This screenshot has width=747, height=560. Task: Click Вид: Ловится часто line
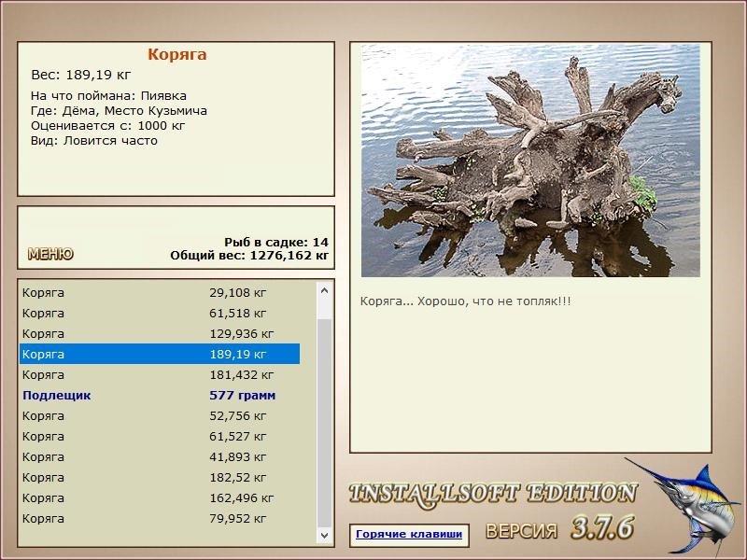click(94, 141)
